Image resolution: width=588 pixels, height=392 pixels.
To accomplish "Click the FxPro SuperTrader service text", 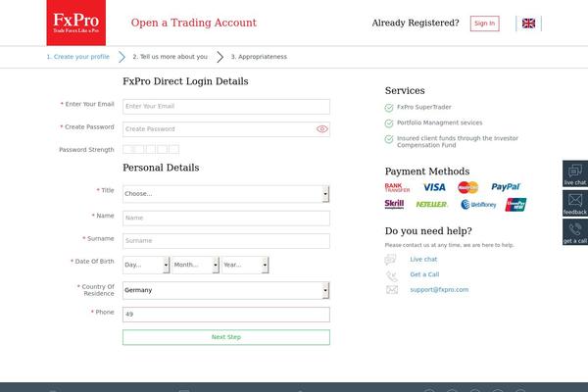I will tap(424, 107).
